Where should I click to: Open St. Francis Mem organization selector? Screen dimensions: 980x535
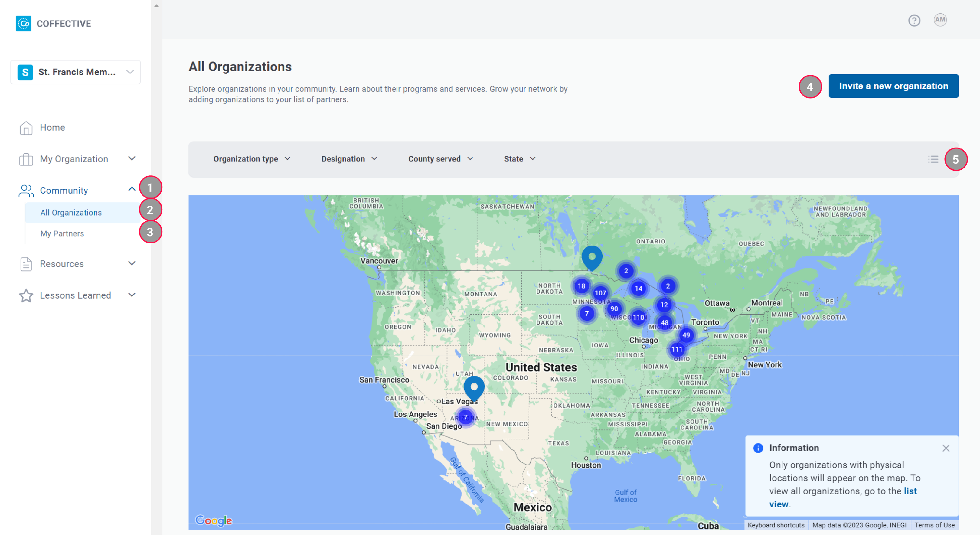[x=76, y=72]
